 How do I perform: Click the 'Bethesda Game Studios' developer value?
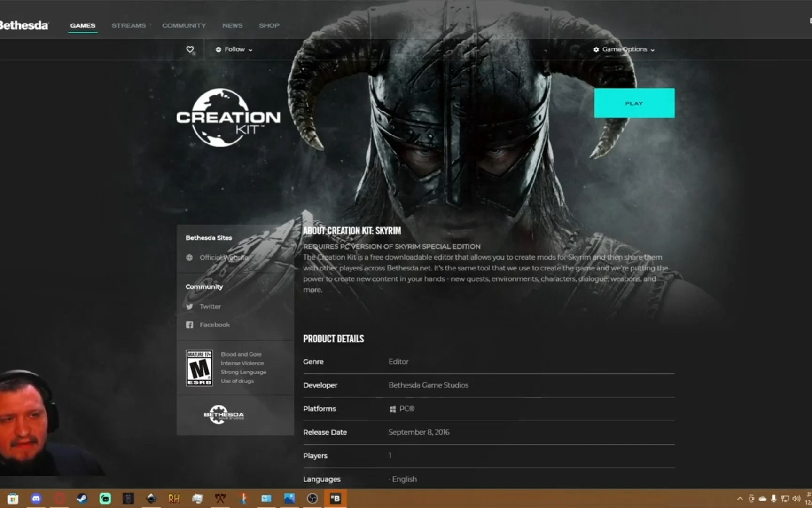click(x=428, y=385)
